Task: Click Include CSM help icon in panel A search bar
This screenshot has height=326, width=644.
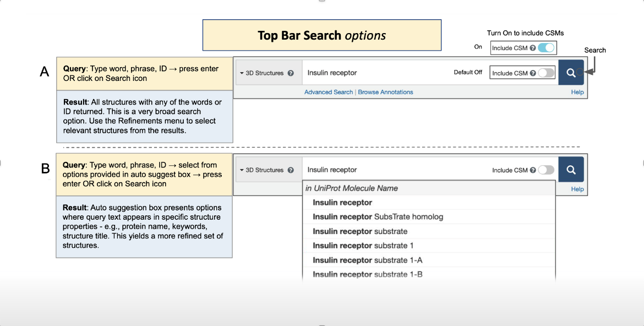Action: 533,73
